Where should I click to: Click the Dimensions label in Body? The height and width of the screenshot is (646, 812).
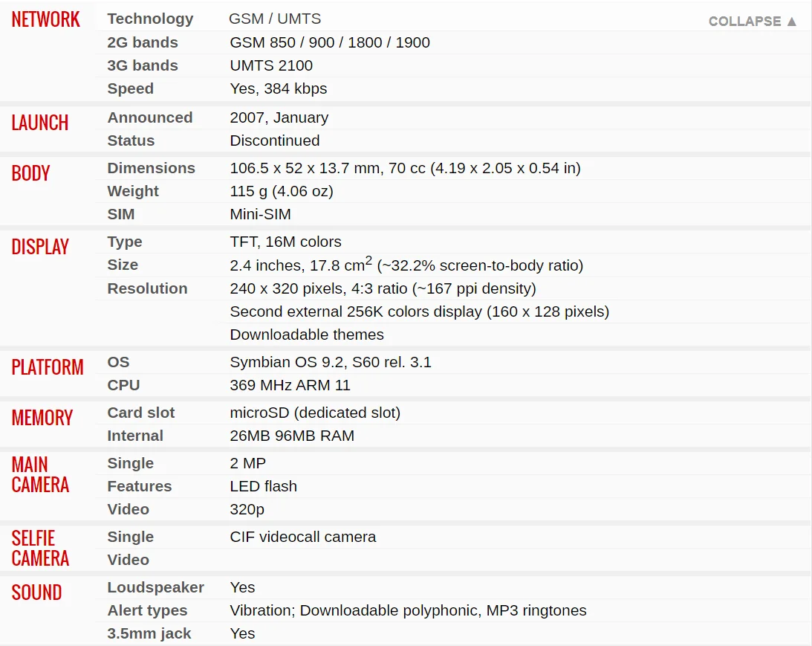pos(151,168)
